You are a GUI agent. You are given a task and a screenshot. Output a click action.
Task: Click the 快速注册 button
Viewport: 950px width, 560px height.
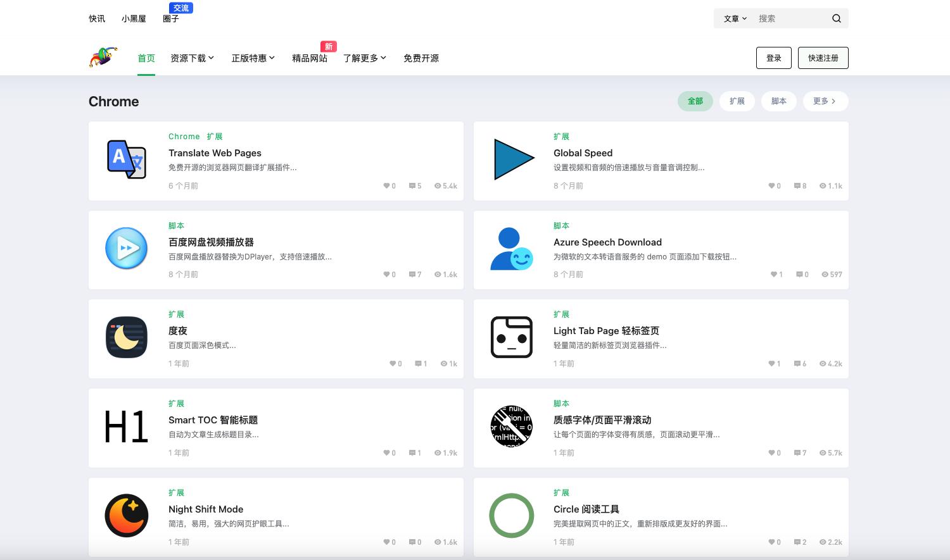pos(823,58)
